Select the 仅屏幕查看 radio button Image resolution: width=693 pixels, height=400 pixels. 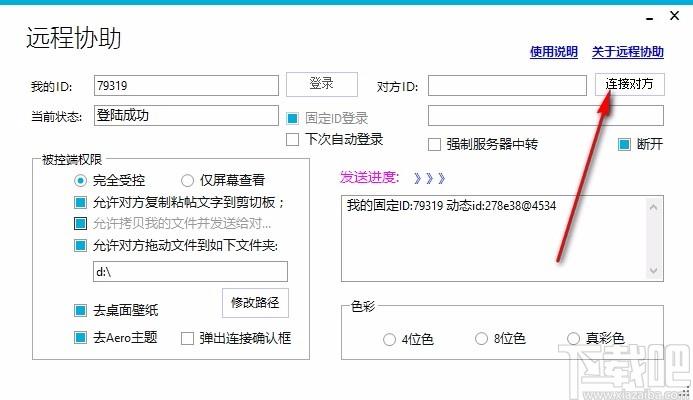pyautogui.click(x=187, y=180)
